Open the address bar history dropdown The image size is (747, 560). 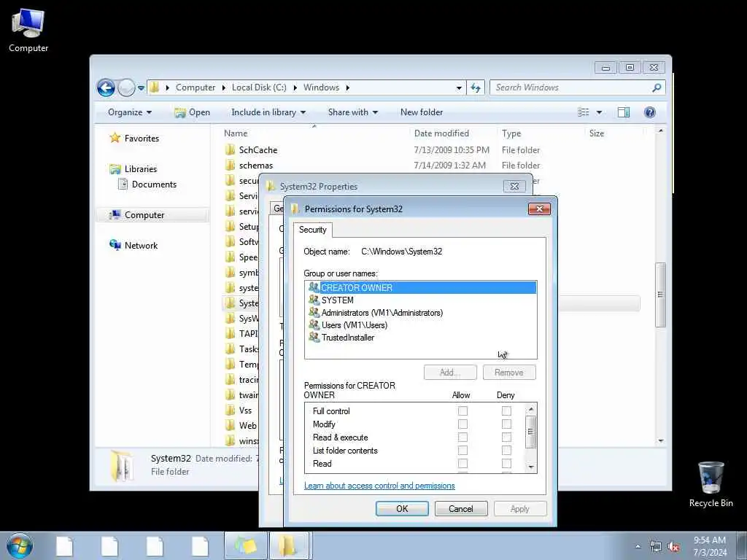(x=459, y=88)
